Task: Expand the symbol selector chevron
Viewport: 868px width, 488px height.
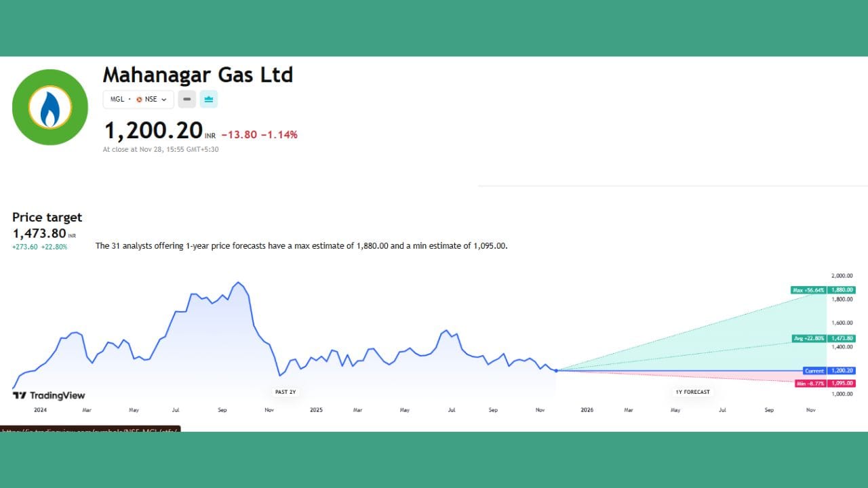Action: pyautogui.click(x=163, y=99)
